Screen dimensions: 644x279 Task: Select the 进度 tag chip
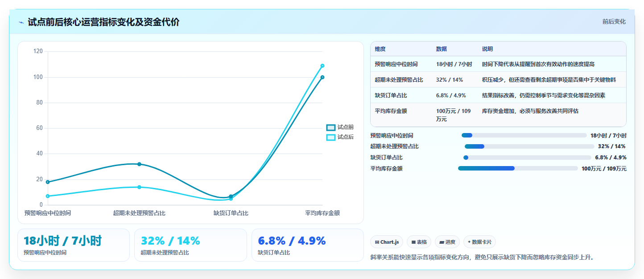point(447,242)
